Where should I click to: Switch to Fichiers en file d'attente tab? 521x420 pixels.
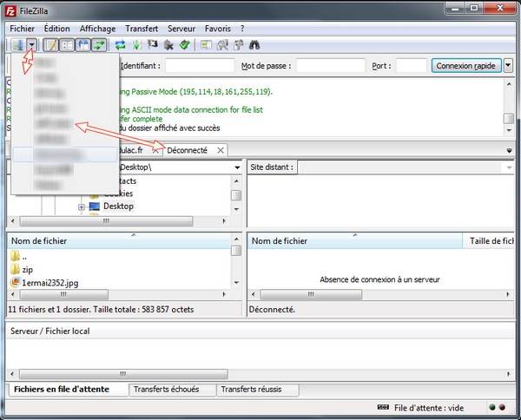pyautogui.click(x=62, y=389)
